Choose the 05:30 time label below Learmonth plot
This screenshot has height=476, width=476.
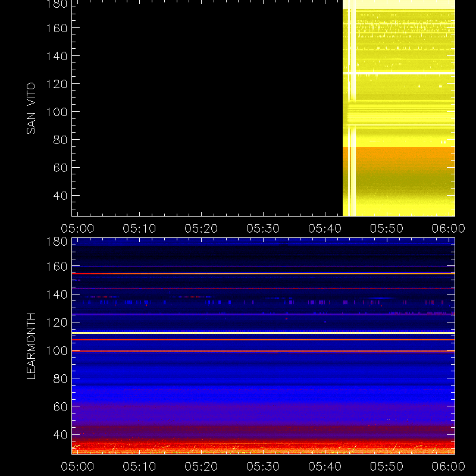263,466
